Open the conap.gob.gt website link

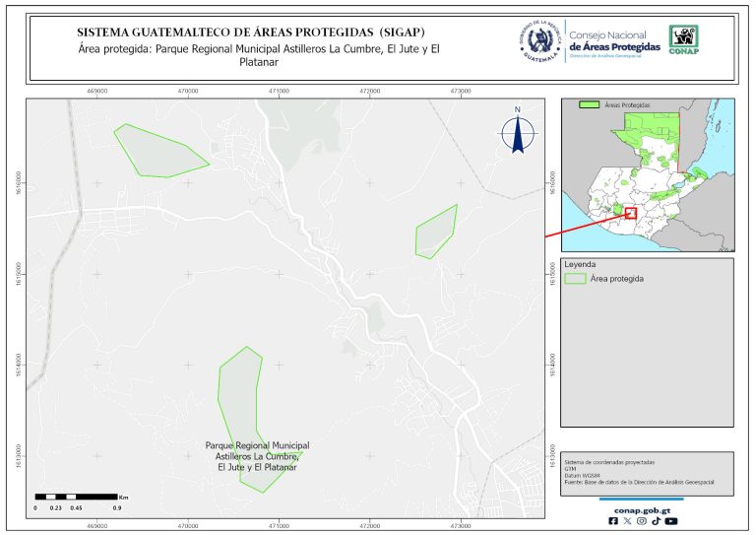tap(642, 509)
